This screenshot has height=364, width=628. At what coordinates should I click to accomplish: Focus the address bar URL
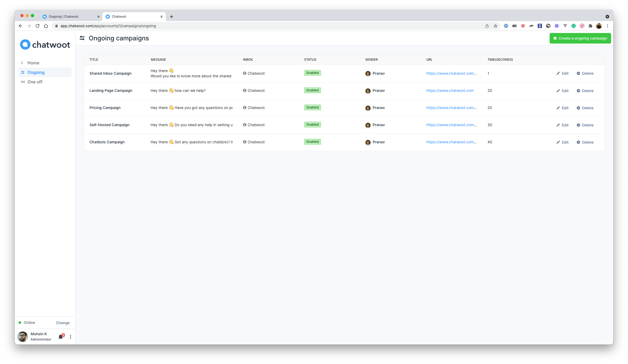108,26
